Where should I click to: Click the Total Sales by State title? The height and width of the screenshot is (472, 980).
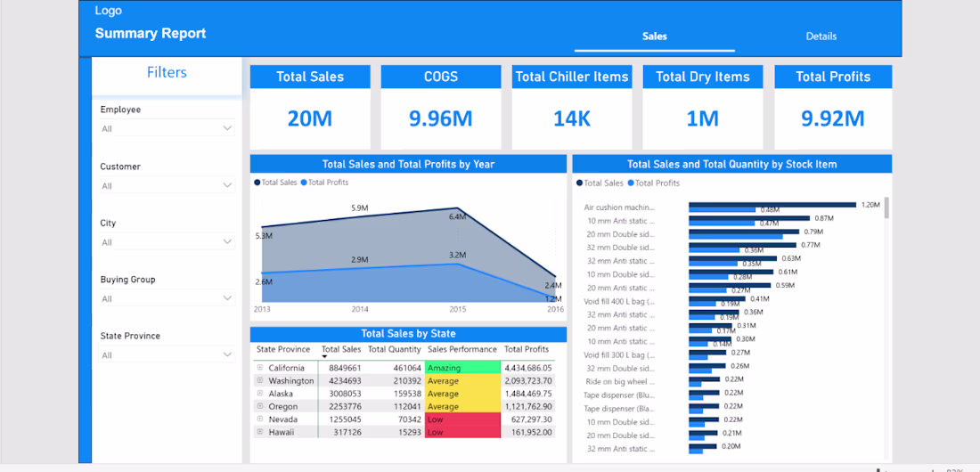tap(408, 334)
